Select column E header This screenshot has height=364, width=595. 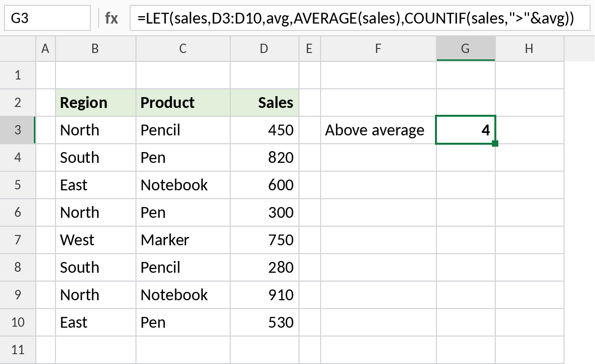tap(309, 48)
